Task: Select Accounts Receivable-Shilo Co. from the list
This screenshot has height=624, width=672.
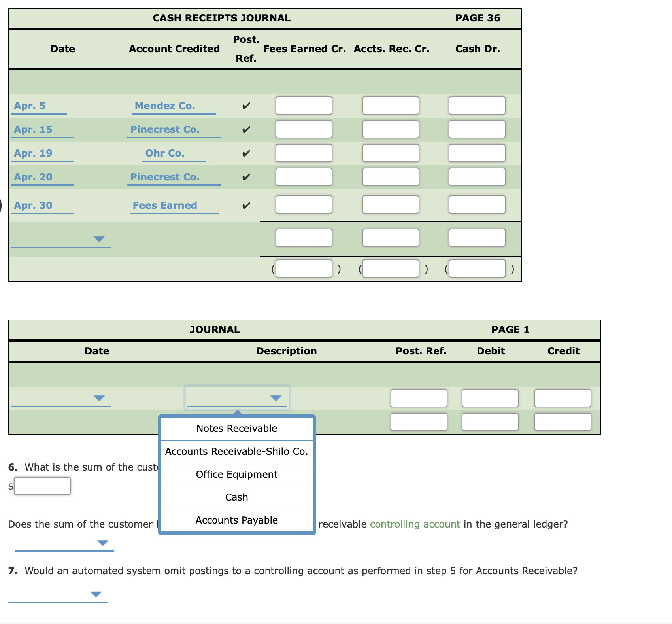Action: coord(236,451)
